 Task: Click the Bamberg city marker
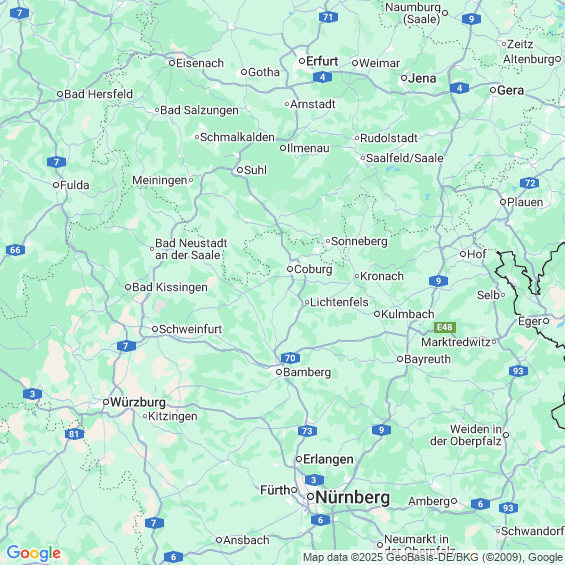pyautogui.click(x=279, y=372)
